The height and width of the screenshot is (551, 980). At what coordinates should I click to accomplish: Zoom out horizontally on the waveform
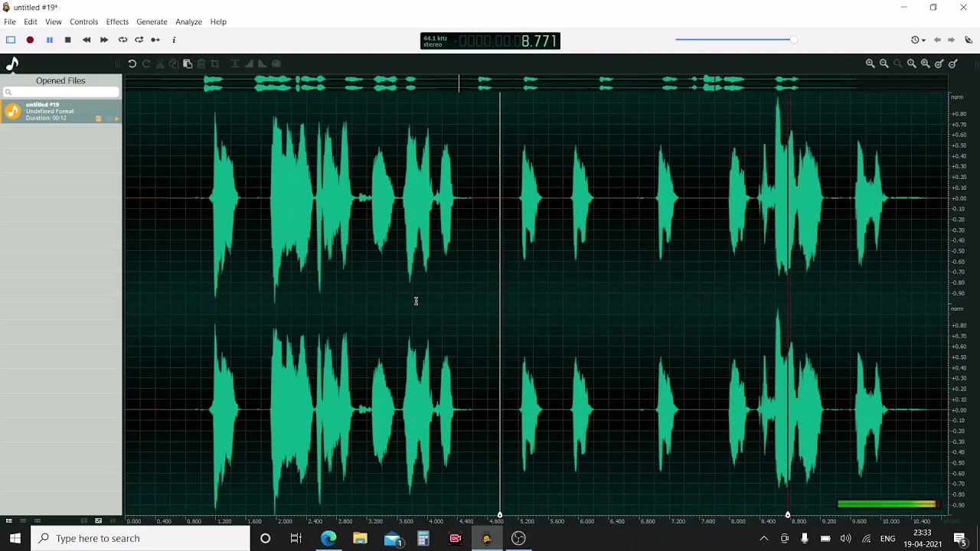tap(884, 64)
